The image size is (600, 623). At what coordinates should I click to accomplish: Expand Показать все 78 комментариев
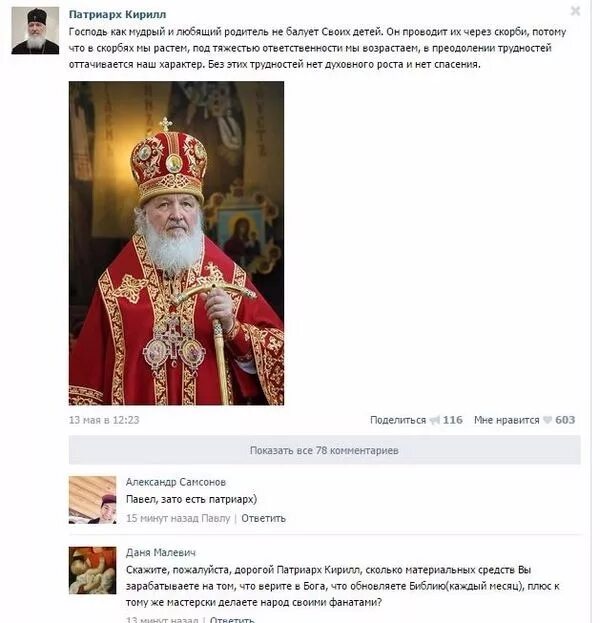(x=325, y=450)
